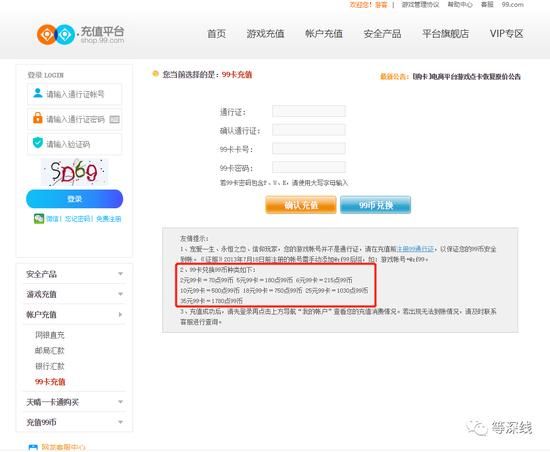The image size is (550, 452).
Task: Select 网银直充 in the sidebar list
Action: point(49,335)
